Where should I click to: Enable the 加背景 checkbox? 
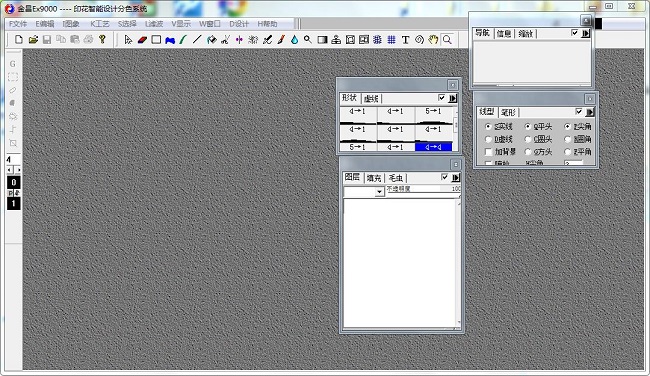coord(488,152)
